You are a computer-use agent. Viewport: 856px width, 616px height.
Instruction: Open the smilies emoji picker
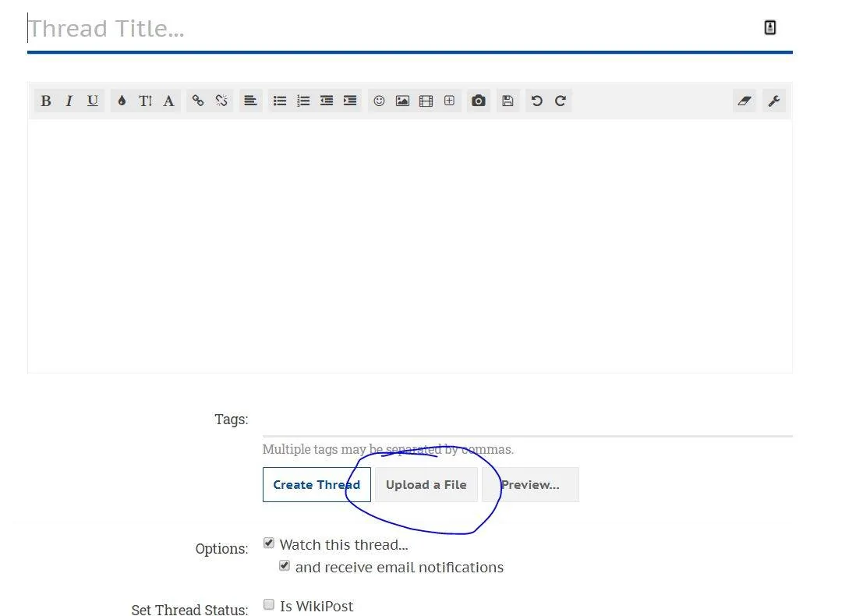[379, 101]
